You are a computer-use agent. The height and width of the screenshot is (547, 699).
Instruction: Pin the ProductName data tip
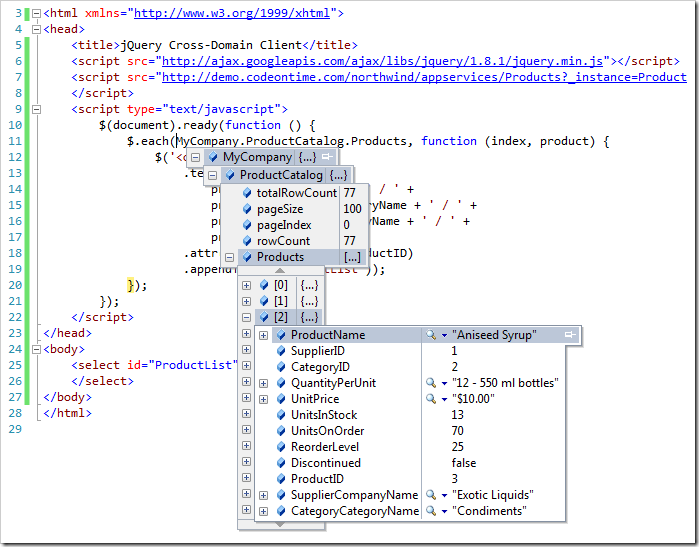570,334
